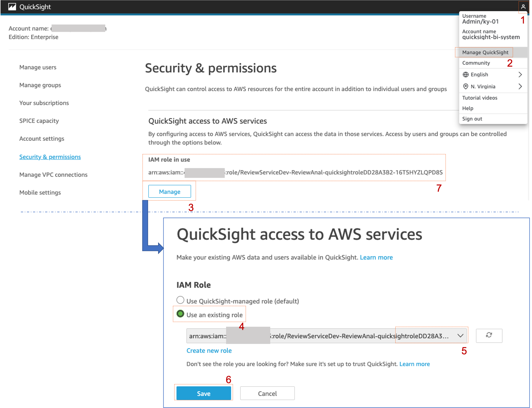Choose Manage QuickSight from user menu
The width and height of the screenshot is (532, 408).
point(485,52)
